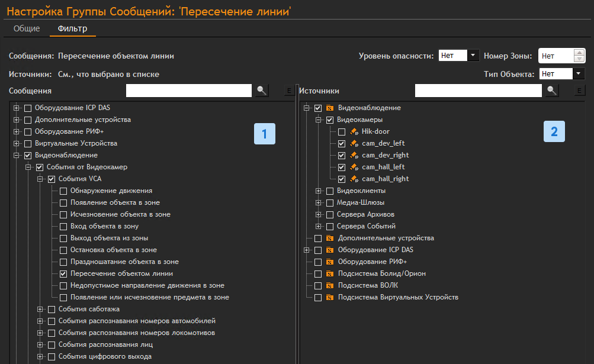Image resolution: width=594 pixels, height=364 pixels.
Task: Open the Тип Объекта dropdown
Action: [x=578, y=74]
